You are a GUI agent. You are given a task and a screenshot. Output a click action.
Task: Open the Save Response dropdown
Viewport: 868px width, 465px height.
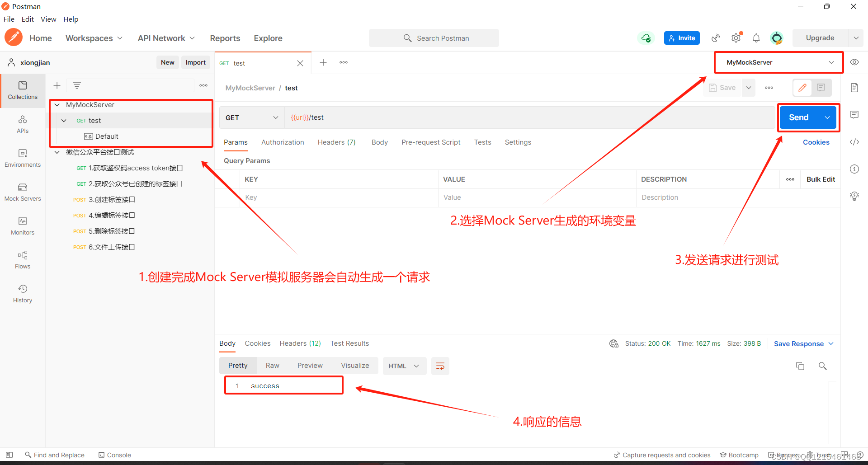[803, 343]
